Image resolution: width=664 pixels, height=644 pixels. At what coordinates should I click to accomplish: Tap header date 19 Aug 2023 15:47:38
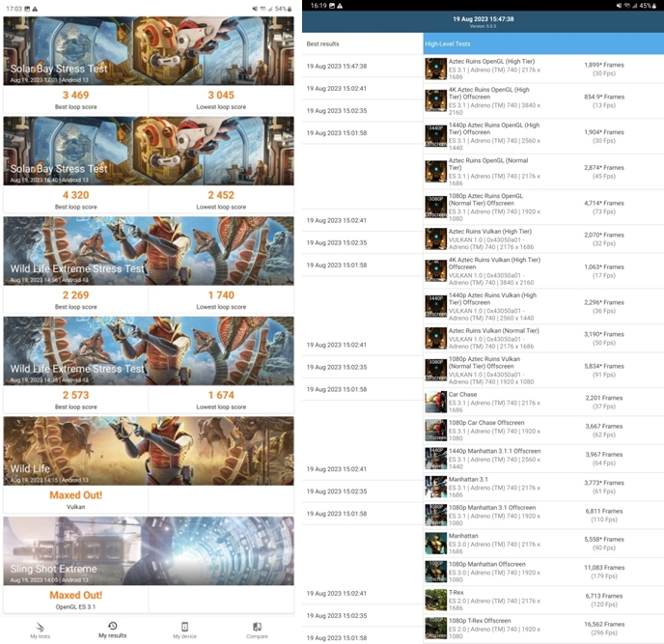tap(484, 19)
